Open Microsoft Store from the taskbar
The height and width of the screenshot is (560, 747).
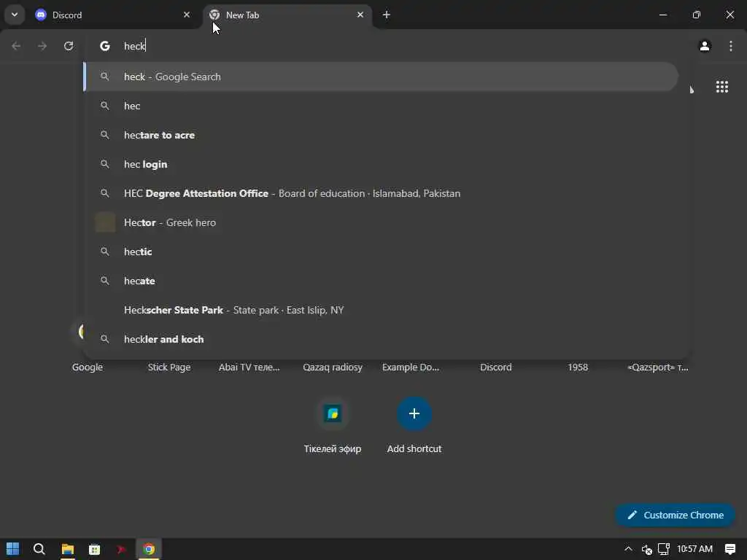(94, 549)
